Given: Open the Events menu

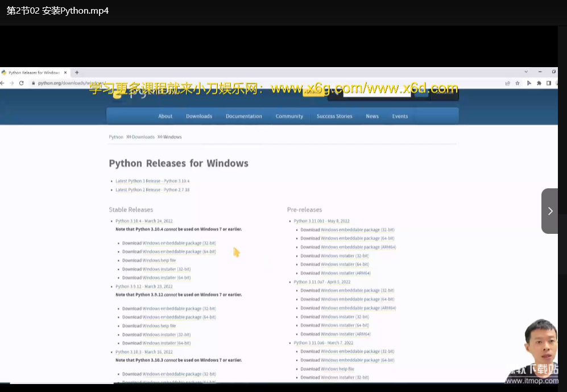Looking at the screenshot, I should (400, 116).
